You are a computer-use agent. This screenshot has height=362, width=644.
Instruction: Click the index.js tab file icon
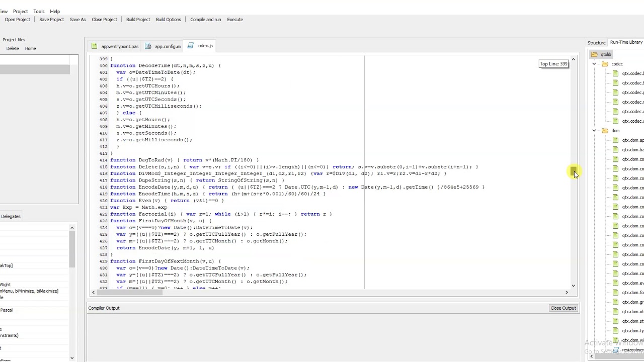point(191,46)
